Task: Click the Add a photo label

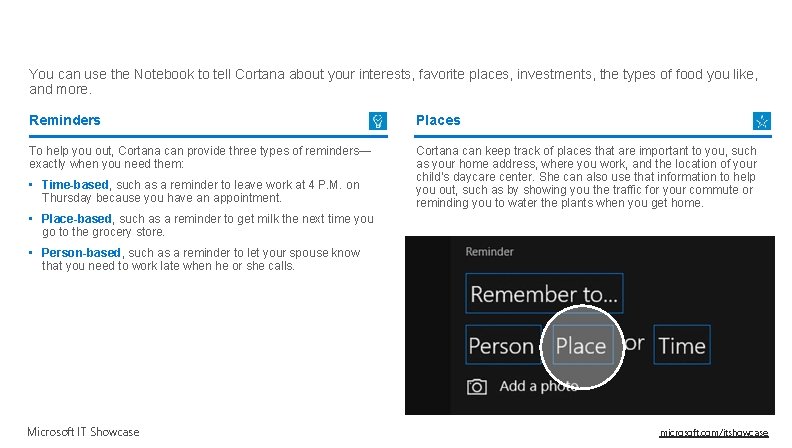Action: tap(538, 386)
